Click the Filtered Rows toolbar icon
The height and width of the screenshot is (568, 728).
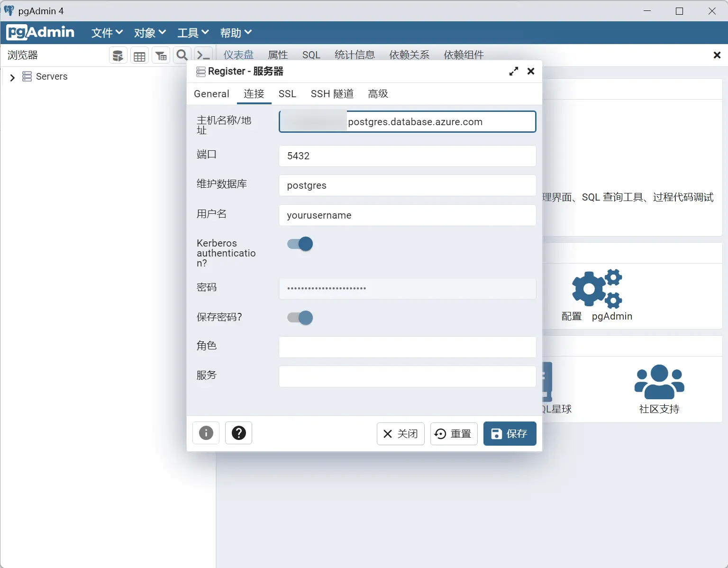tap(161, 55)
